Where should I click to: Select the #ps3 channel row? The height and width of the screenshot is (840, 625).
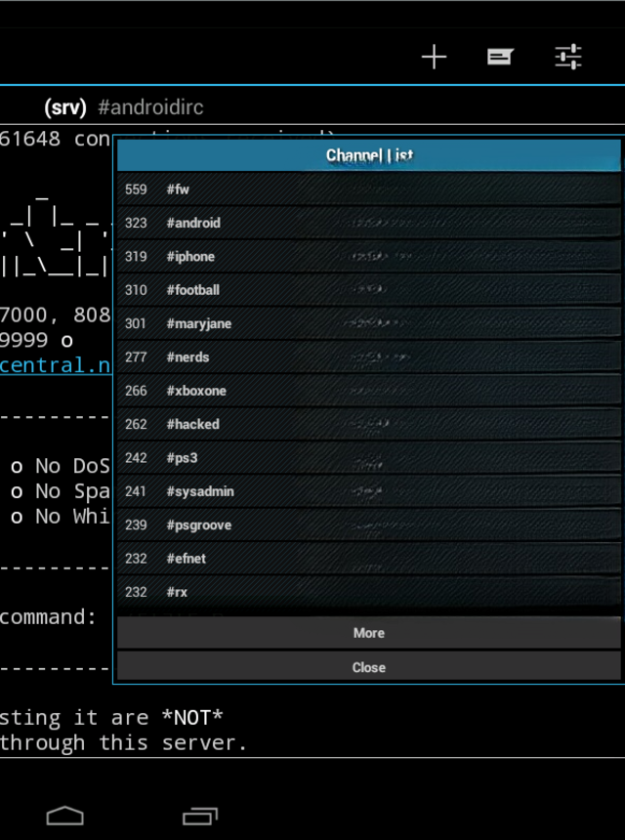[x=368, y=458]
